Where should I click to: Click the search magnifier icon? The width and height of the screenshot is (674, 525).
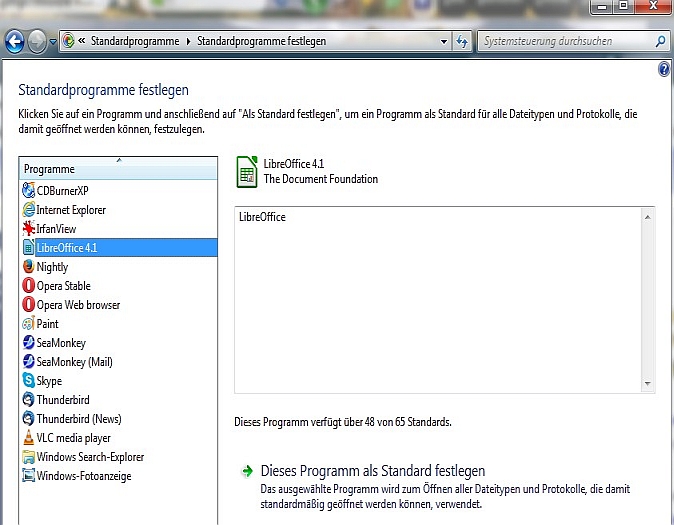(x=660, y=41)
